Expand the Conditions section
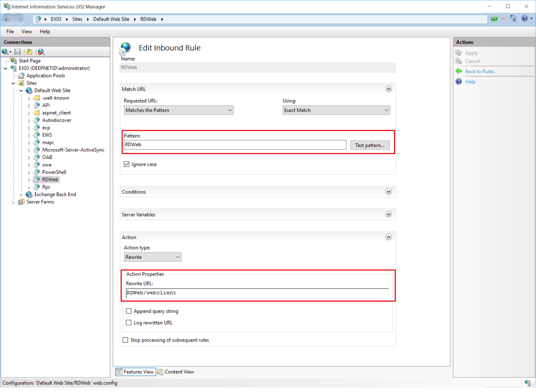Image resolution: width=536 pixels, height=392 pixels. click(388, 192)
